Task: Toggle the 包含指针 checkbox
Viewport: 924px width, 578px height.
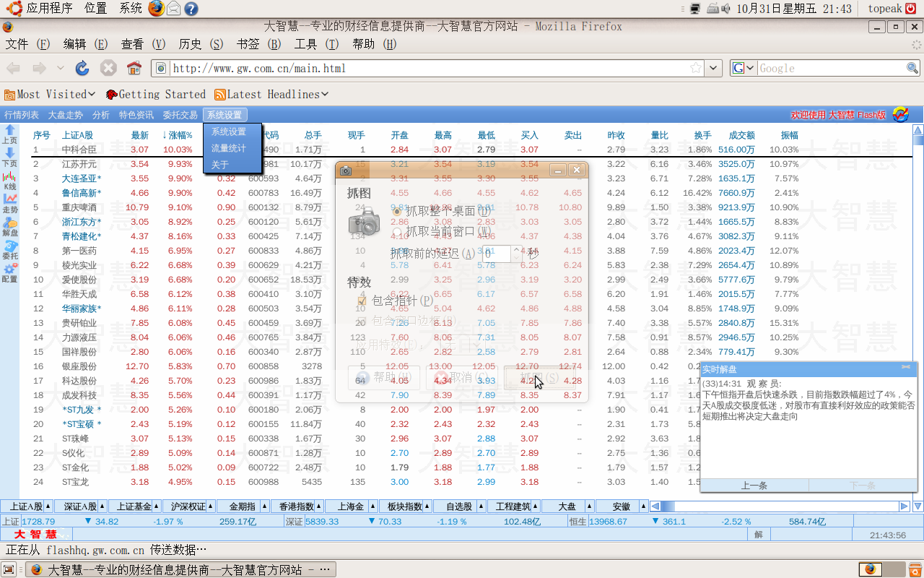Action: coord(362,300)
